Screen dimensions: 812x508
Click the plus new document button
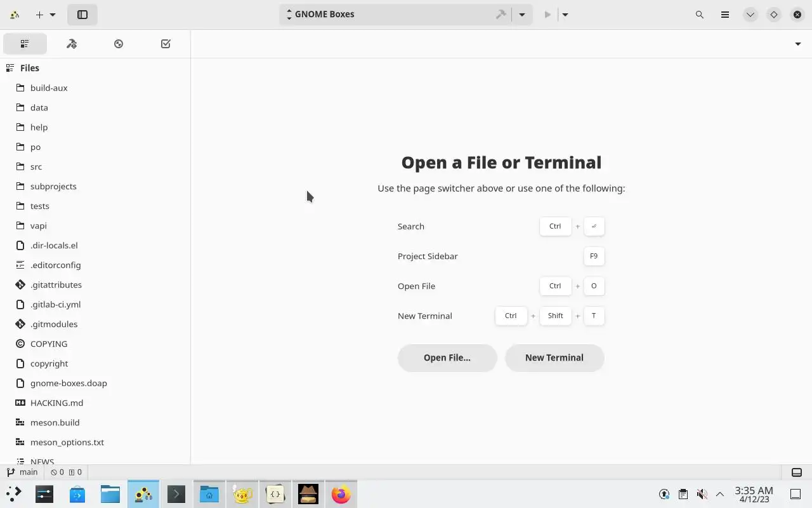click(39, 15)
